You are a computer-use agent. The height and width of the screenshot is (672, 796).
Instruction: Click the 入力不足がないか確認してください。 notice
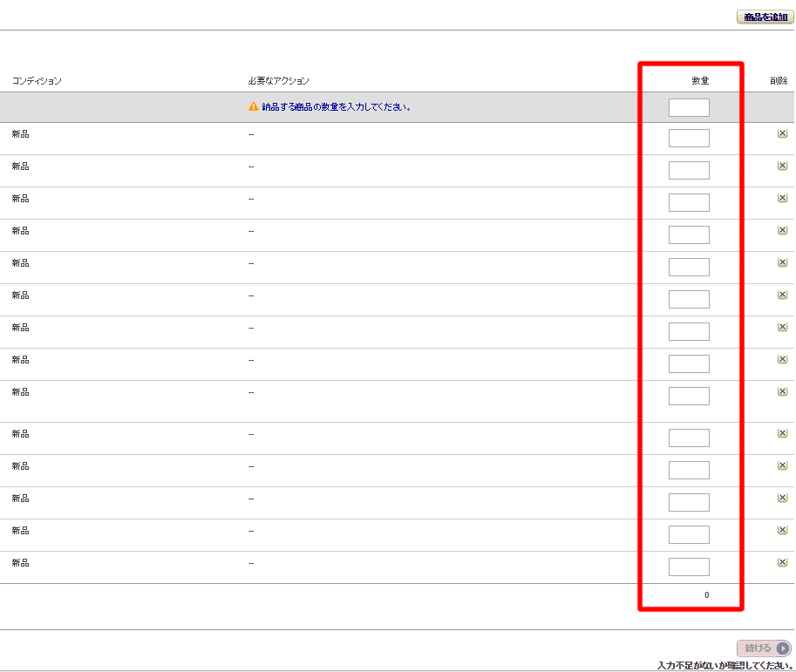(x=725, y=665)
